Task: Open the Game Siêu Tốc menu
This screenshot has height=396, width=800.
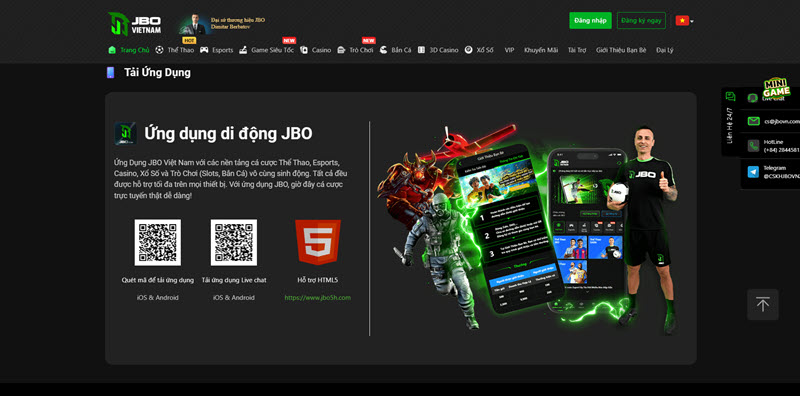Action: [266, 50]
